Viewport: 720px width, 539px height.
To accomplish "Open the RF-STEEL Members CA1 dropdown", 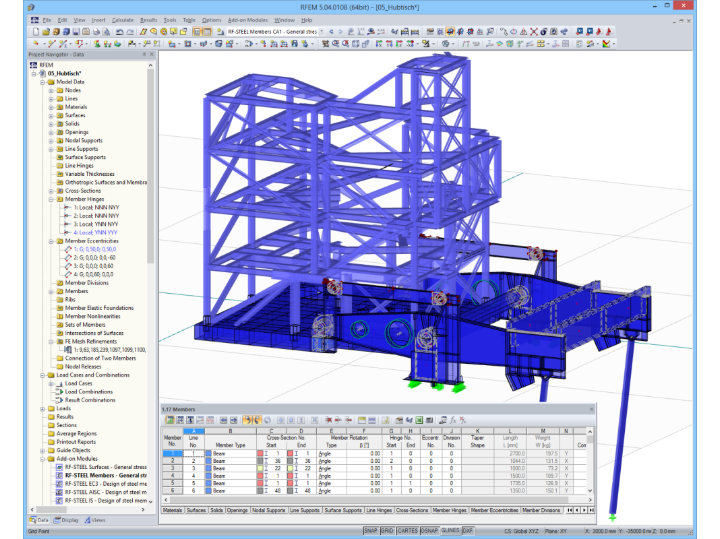I will click(x=322, y=32).
